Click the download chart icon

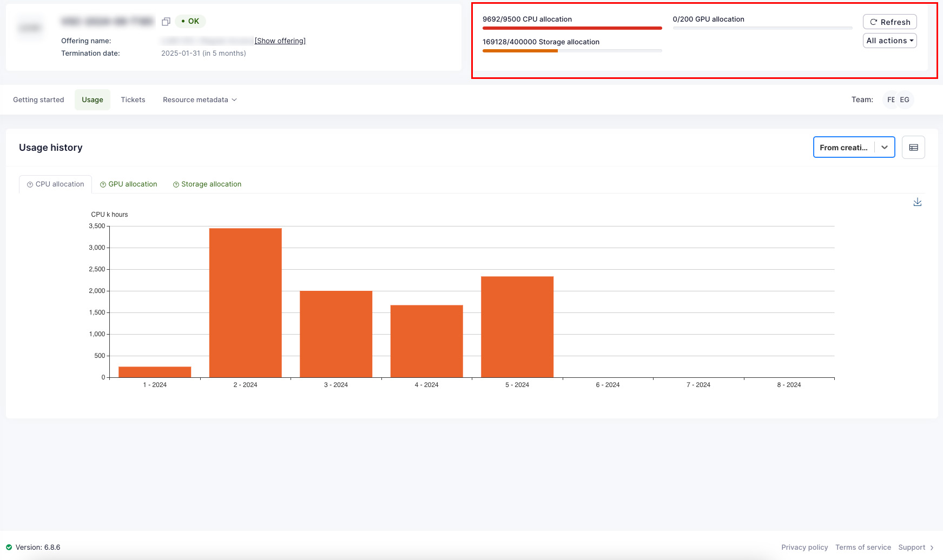[x=917, y=202]
